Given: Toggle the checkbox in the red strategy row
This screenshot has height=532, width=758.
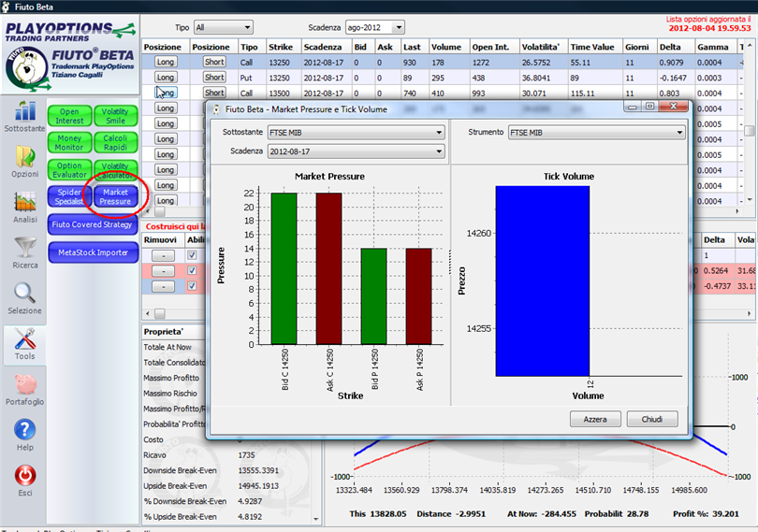Looking at the screenshot, I should [x=192, y=270].
